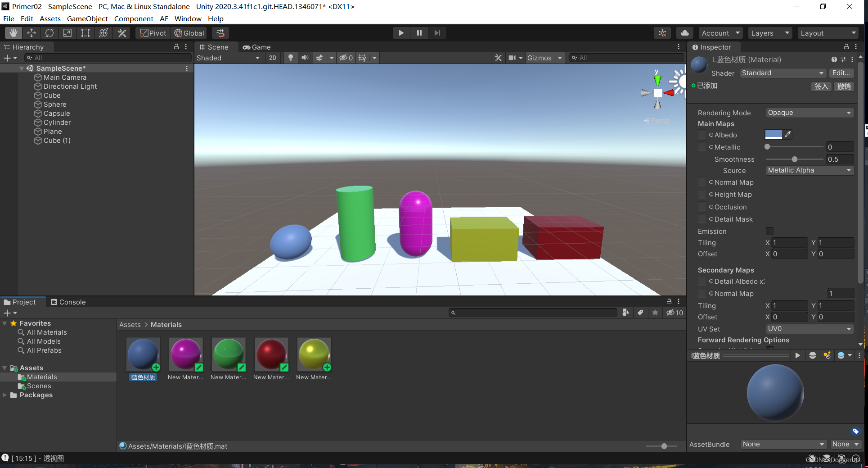The width and height of the screenshot is (868, 468).
Task: Click the Step frame button
Action: (x=437, y=33)
